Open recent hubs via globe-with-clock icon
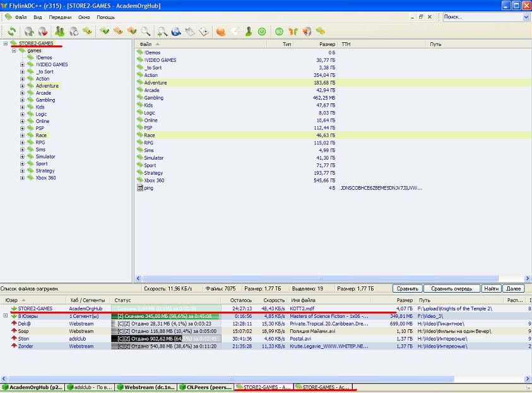Viewport: 532px width, 393px height. (x=74, y=32)
